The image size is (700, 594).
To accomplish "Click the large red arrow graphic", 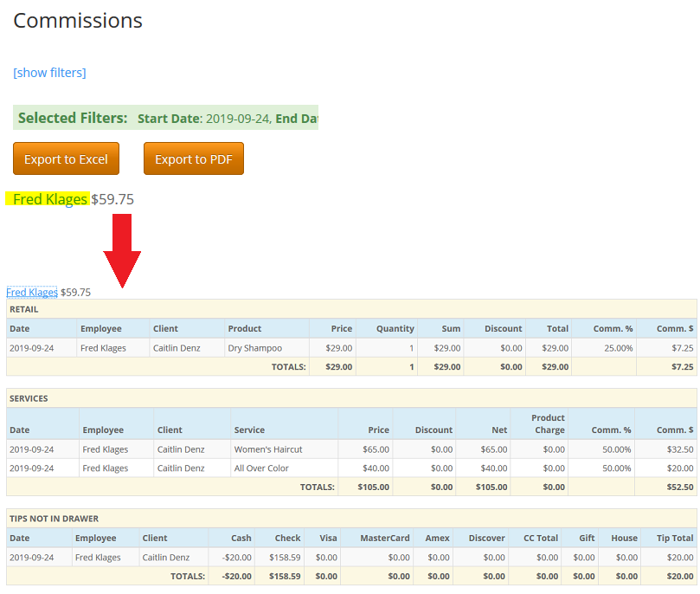I will (122, 250).
